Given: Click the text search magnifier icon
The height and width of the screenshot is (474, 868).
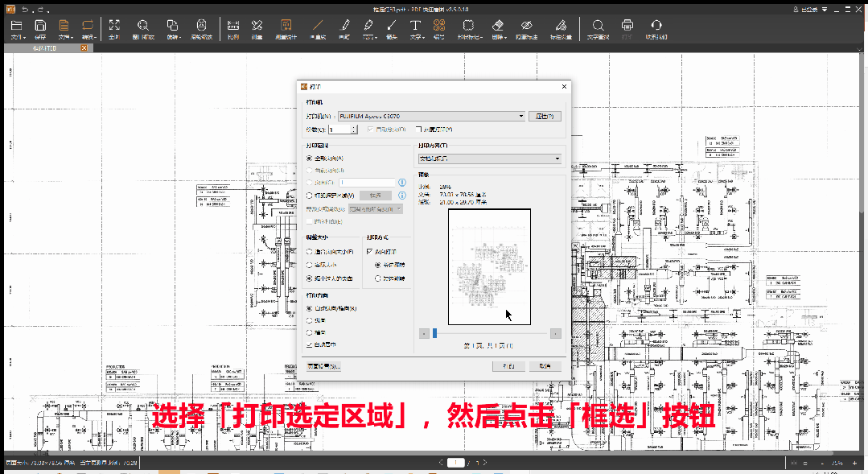Looking at the screenshot, I should [x=598, y=26].
